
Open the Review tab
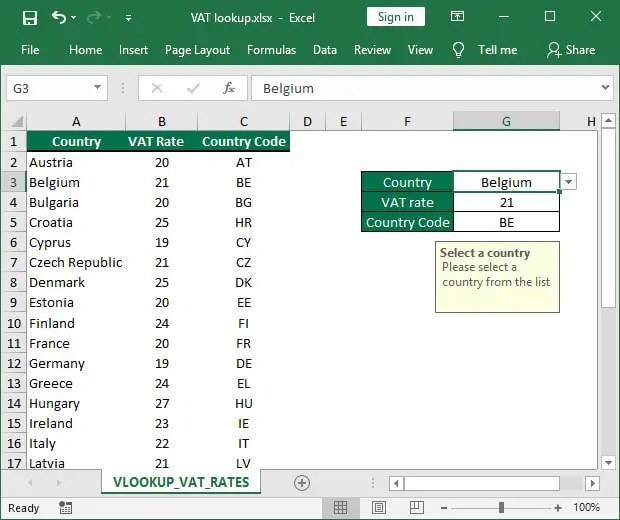point(372,50)
